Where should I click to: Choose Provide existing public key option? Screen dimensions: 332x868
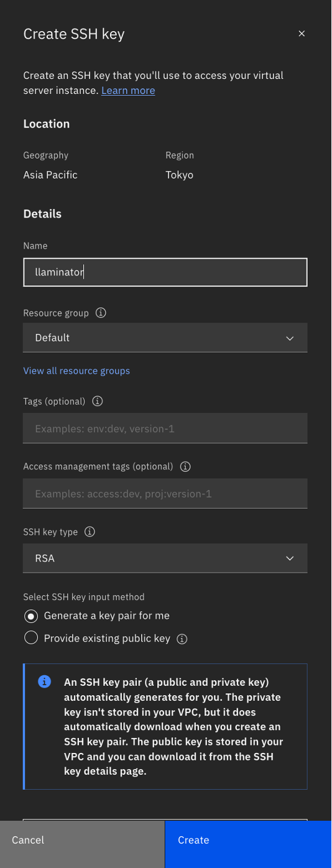tap(97, 639)
